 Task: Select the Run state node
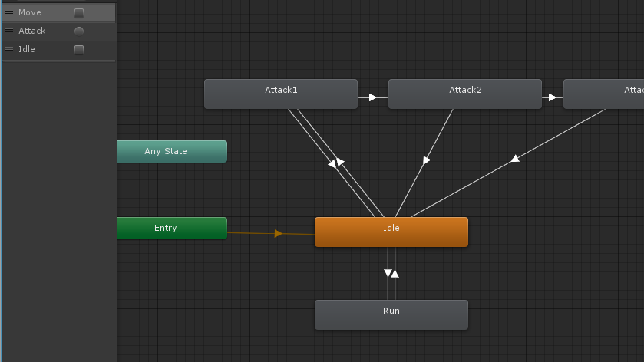click(x=391, y=314)
